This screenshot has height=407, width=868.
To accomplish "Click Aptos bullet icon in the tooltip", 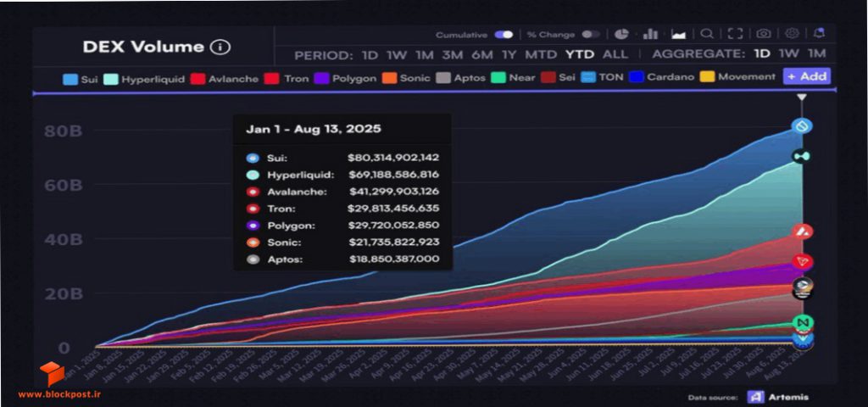I will click(253, 259).
